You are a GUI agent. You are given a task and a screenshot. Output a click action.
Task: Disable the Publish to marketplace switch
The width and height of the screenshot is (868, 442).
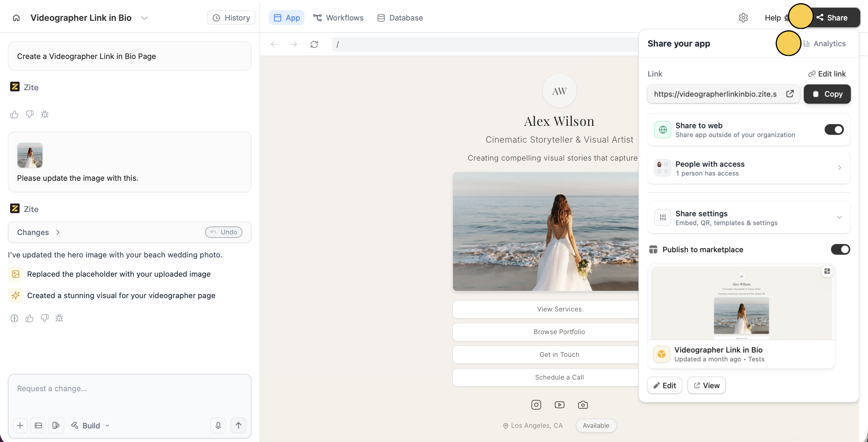coord(840,249)
